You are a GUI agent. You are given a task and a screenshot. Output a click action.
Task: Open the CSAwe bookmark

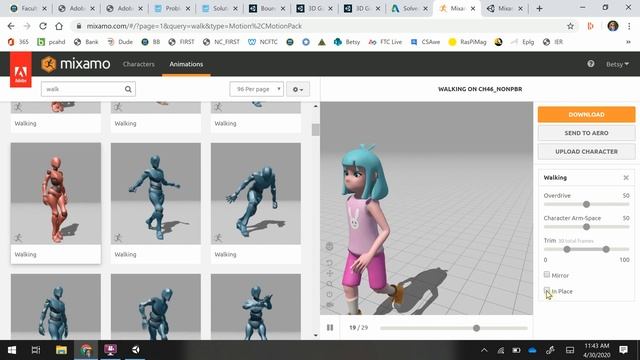tap(425, 42)
